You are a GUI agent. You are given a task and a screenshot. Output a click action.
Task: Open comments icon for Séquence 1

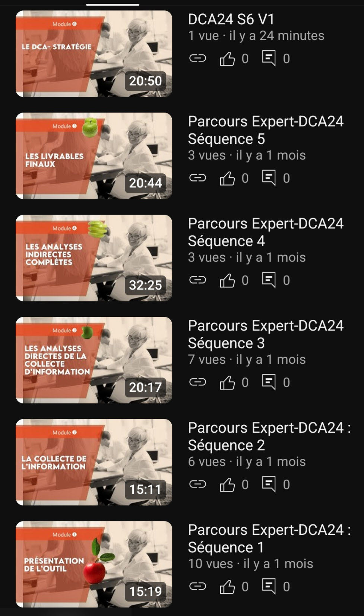[x=269, y=586]
